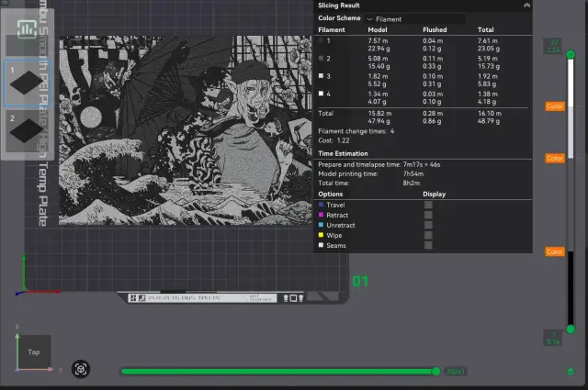Select the plate 2 thumbnail

tap(27, 130)
